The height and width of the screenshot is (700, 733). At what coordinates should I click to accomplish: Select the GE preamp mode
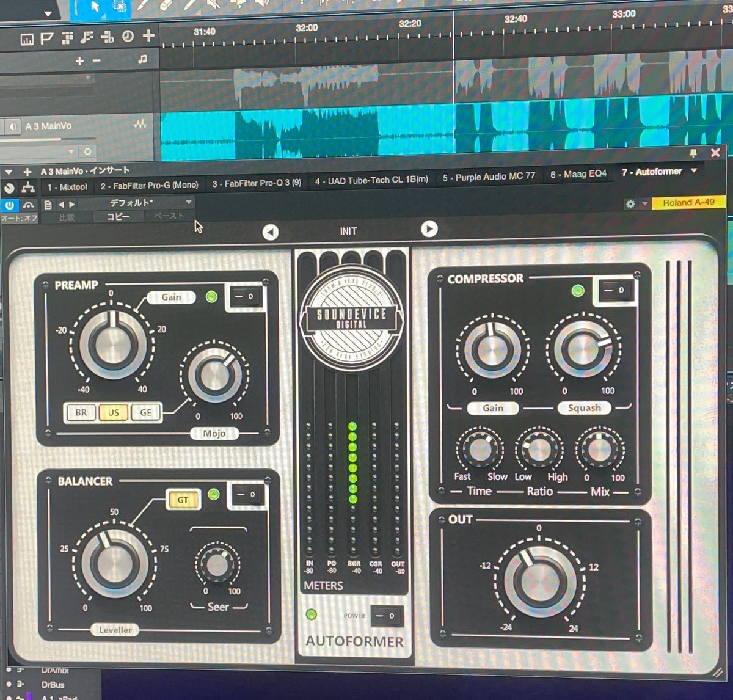[x=146, y=413]
